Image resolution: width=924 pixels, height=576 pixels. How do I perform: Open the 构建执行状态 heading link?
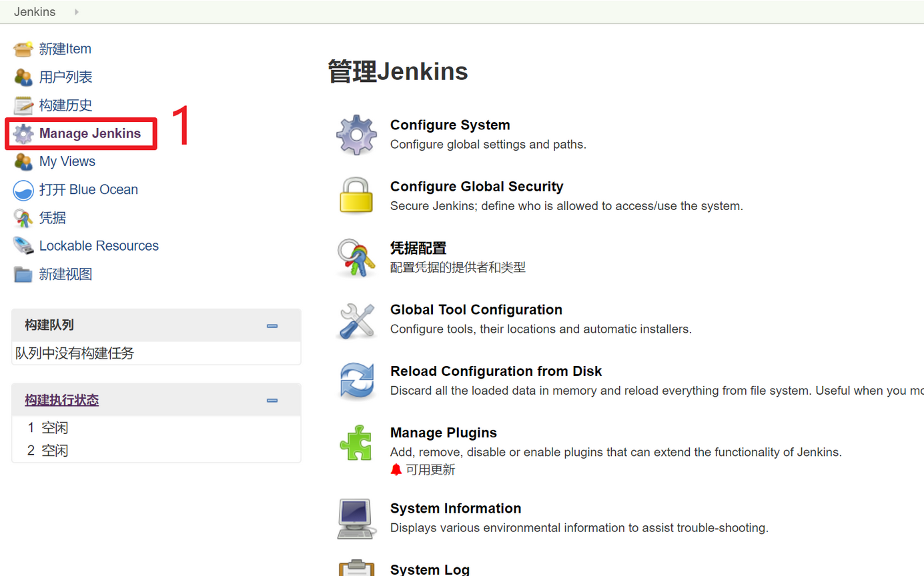tap(62, 400)
